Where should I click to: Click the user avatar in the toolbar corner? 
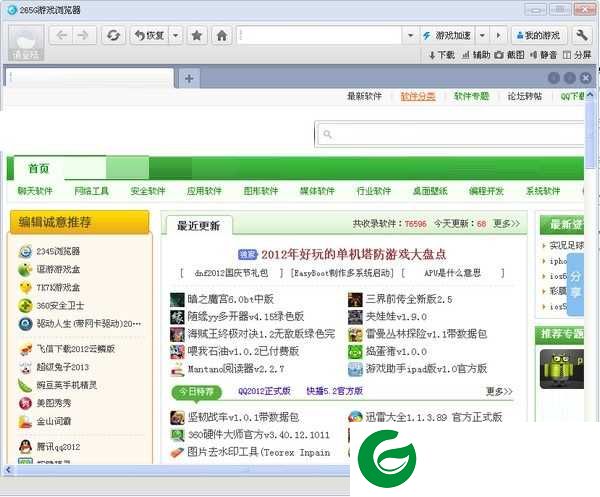pos(26,43)
